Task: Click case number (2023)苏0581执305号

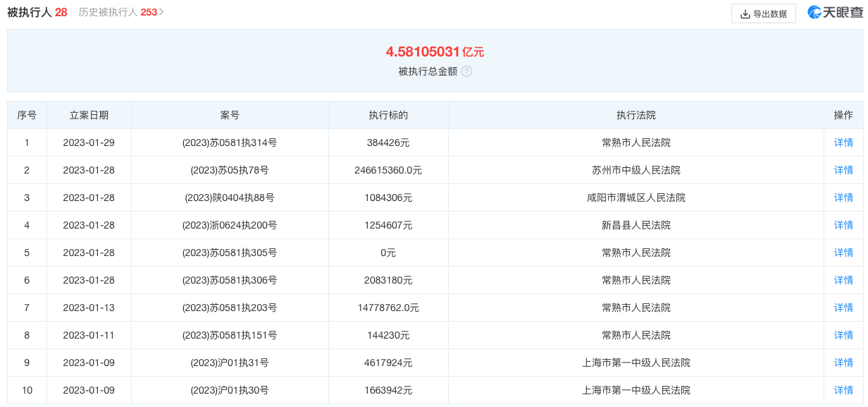Action: (230, 253)
